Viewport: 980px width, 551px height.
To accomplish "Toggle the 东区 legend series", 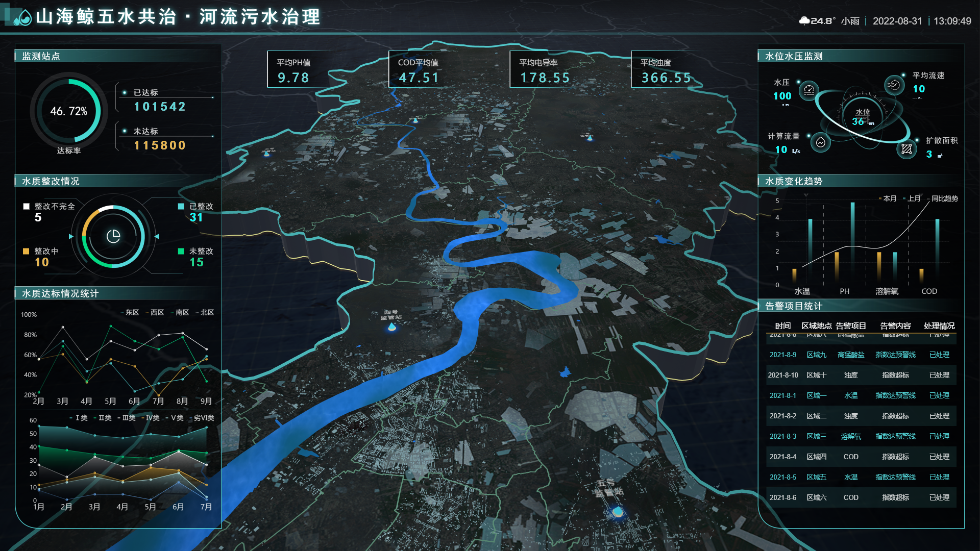I will click(x=130, y=312).
